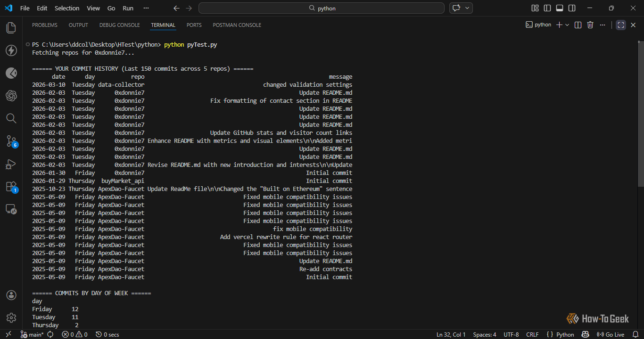
Task: Open the Go menu
Action: [111, 8]
